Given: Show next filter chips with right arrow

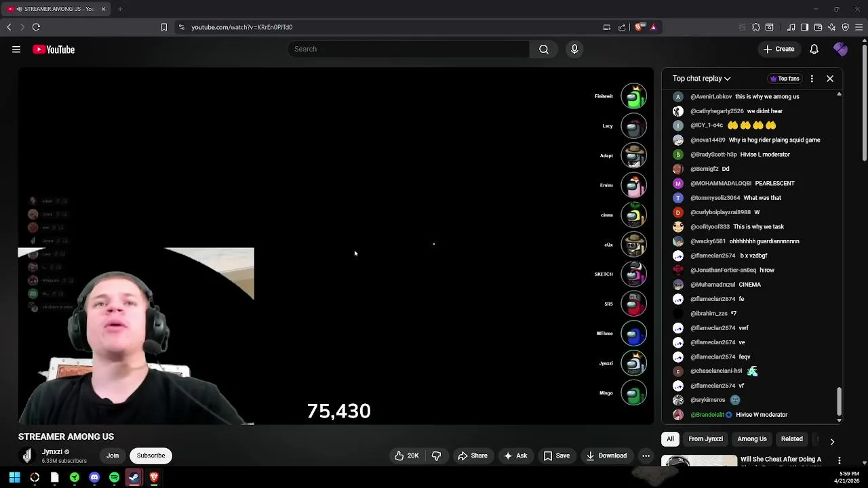Looking at the screenshot, I should [832, 441].
